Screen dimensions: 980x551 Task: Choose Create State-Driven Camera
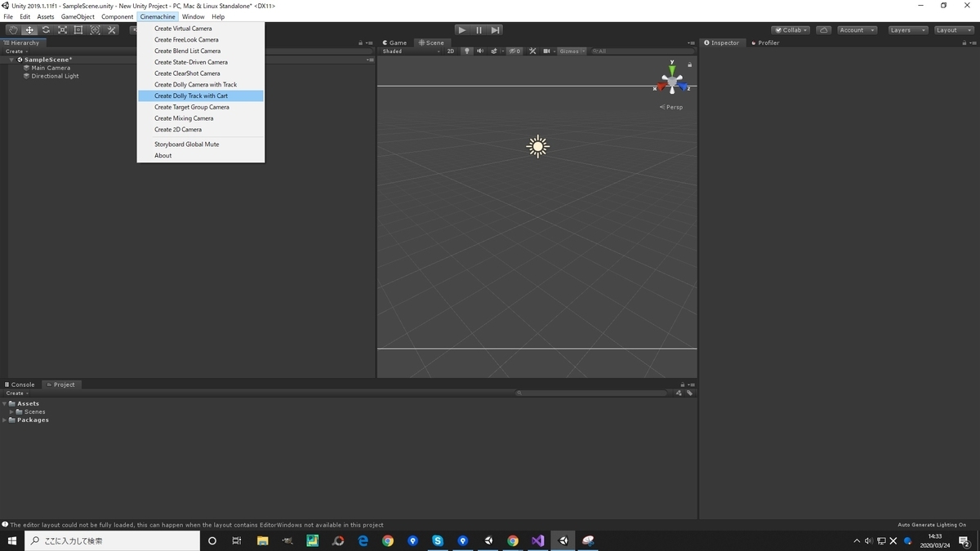pos(201,62)
